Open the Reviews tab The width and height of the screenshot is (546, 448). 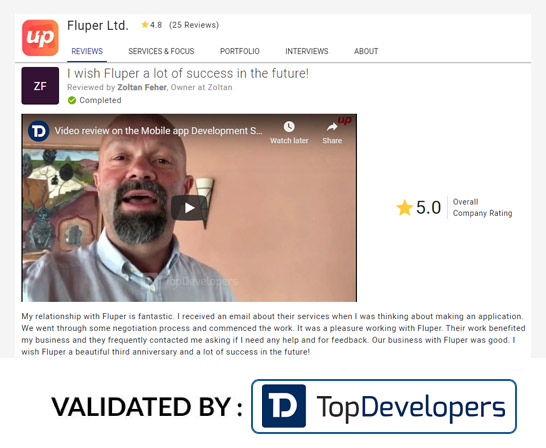(x=87, y=51)
